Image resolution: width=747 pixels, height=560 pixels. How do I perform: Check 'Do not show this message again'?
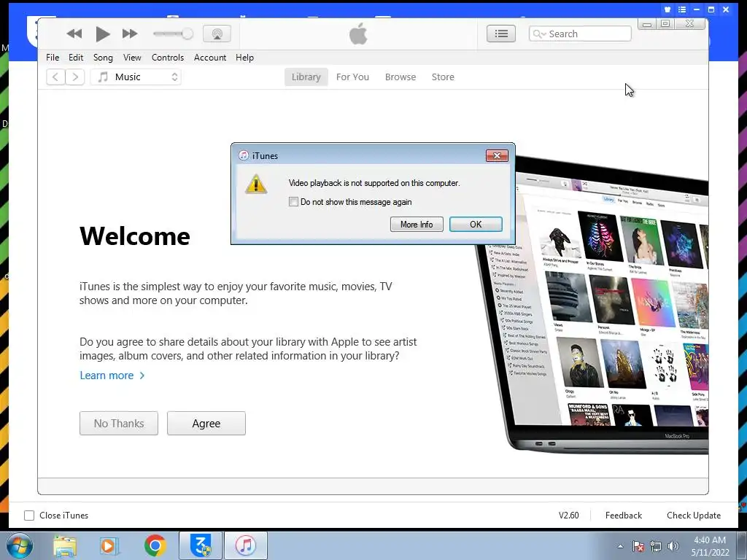tap(293, 202)
